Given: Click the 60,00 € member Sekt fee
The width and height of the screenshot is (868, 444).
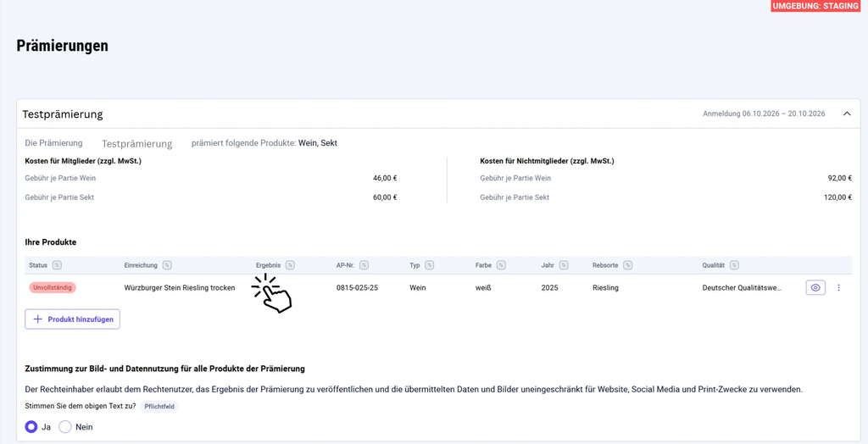Looking at the screenshot, I should [386, 197].
